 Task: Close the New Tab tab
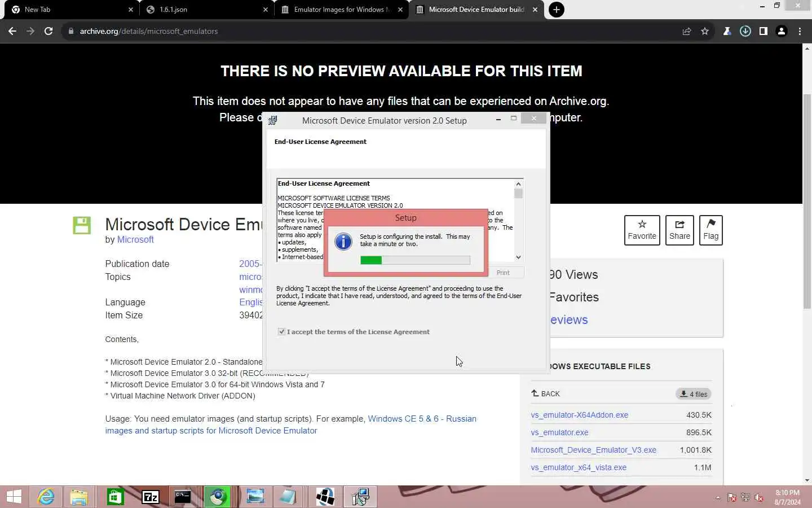[x=131, y=10]
